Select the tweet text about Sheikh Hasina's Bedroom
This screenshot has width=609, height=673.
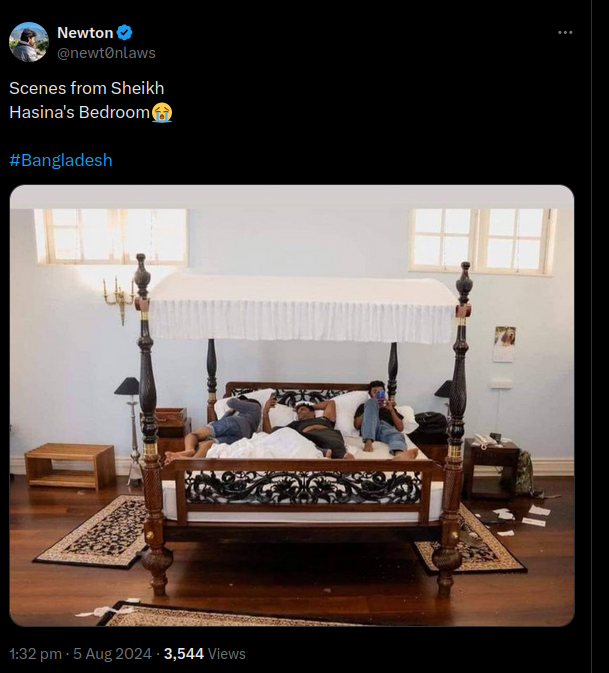[x=91, y=100]
